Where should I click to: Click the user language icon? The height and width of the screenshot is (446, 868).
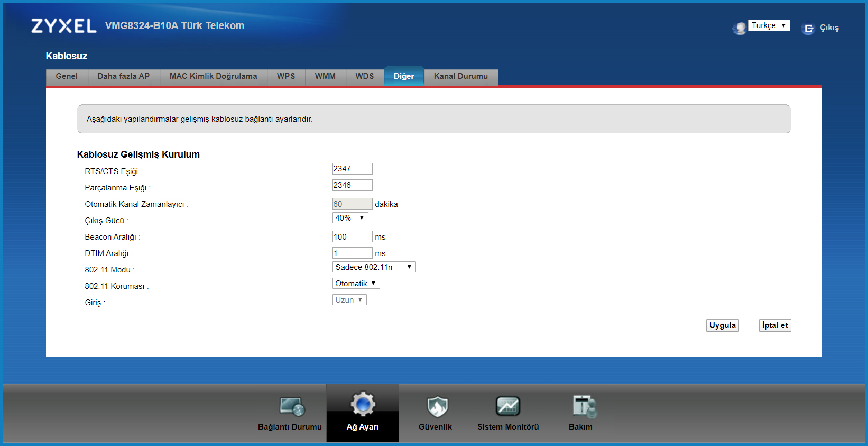739,28
